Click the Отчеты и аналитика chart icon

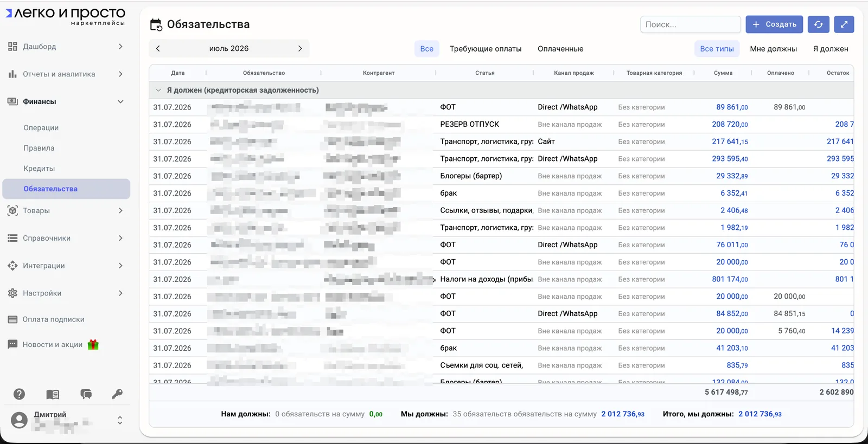point(12,74)
